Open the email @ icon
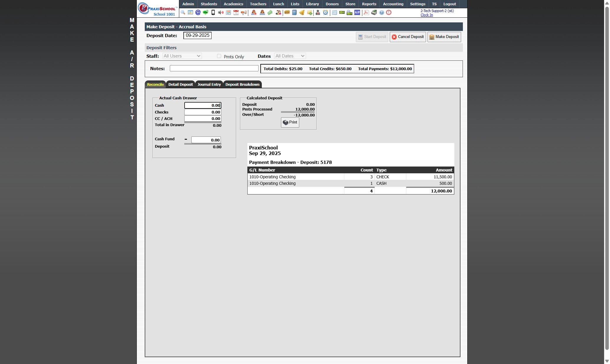610x364 pixels. [x=198, y=12]
